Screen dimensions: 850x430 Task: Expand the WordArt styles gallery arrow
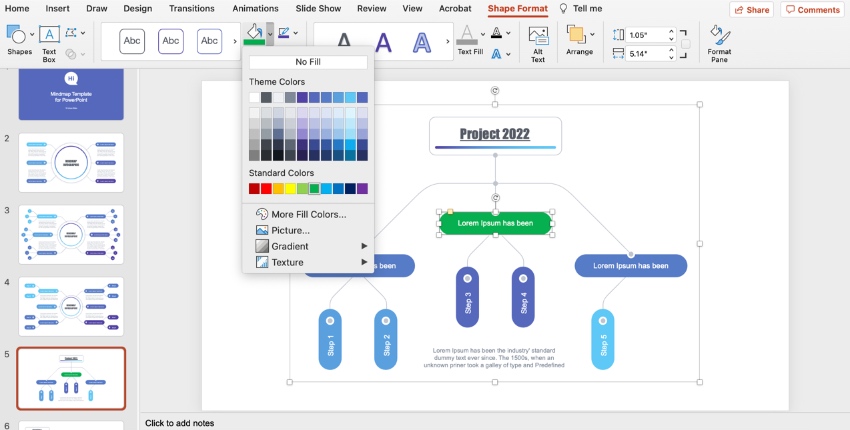tap(448, 41)
